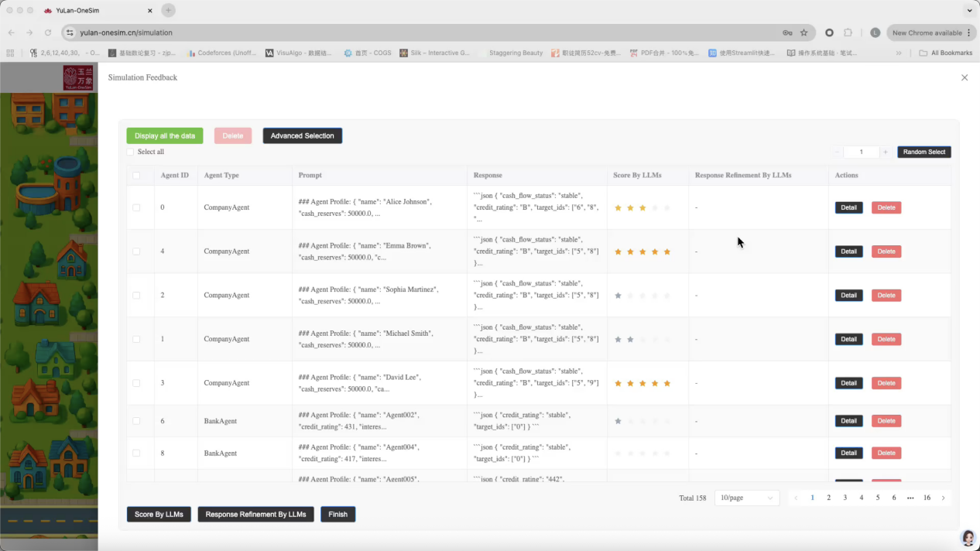980x551 pixels.
Task: Go to next page of results arrow
Action: click(x=943, y=498)
